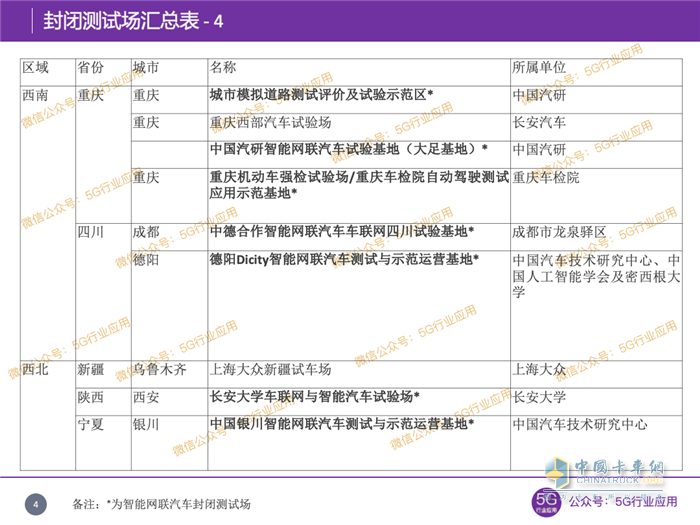Screen dimensions: 700x525
Task: Click the 中国卡车网 logo
Action: click(x=605, y=475)
